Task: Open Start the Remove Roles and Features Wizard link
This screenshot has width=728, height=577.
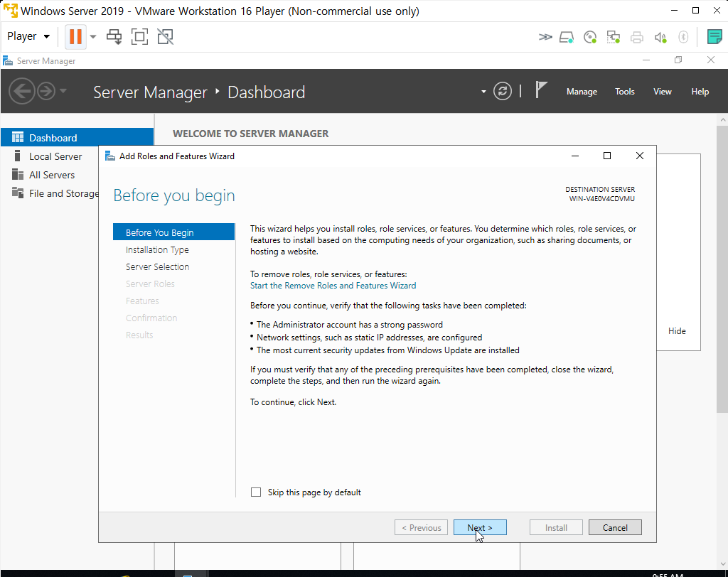Action: [x=333, y=286]
